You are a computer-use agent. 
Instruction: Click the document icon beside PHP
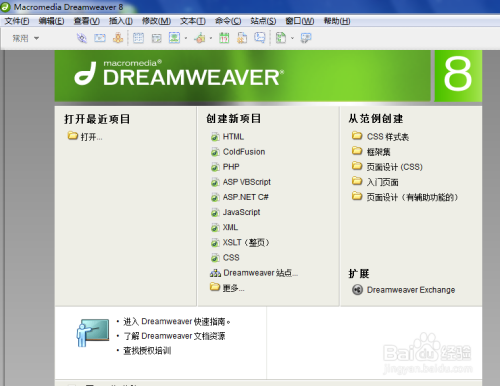pos(215,167)
